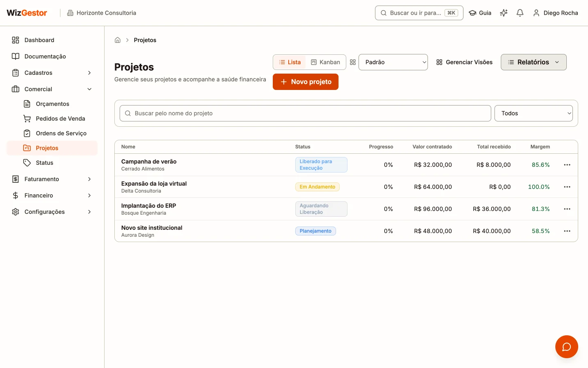Open the Padrão view dropdown

[x=393, y=62]
